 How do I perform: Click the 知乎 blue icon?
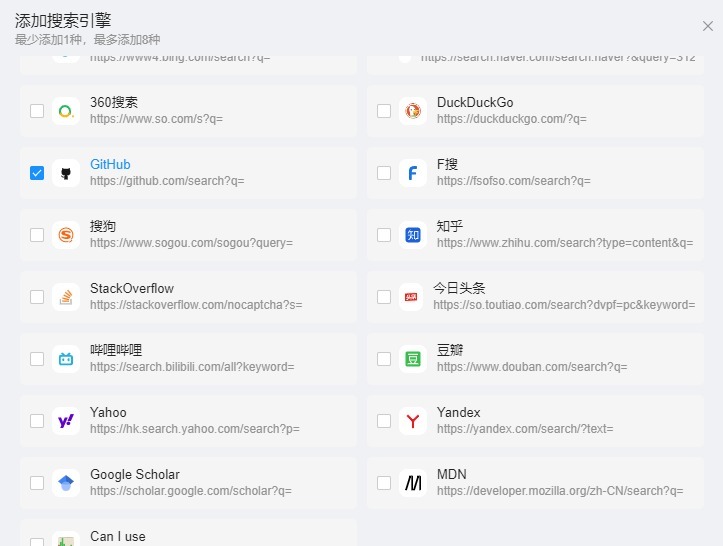pos(413,235)
